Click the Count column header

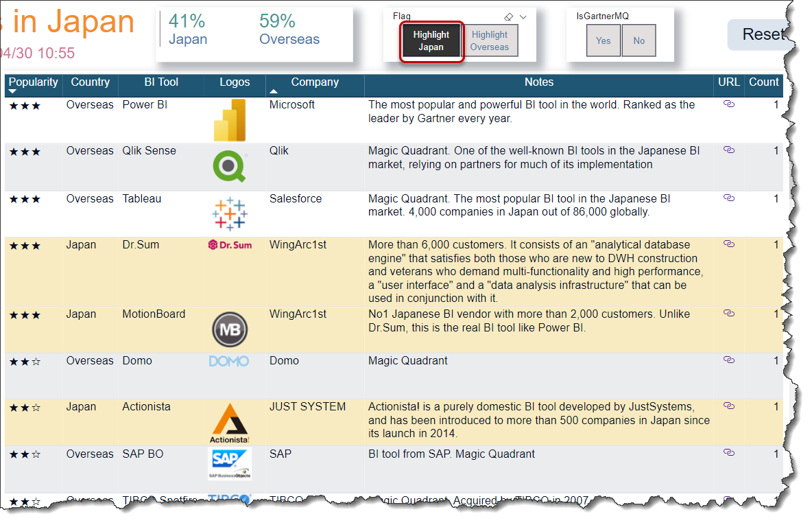click(x=763, y=85)
